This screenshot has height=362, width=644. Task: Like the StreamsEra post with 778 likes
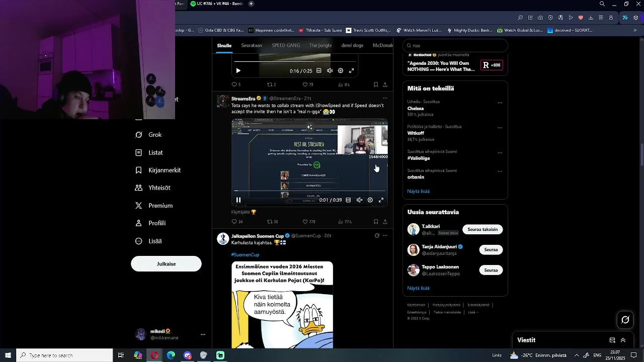click(x=309, y=222)
